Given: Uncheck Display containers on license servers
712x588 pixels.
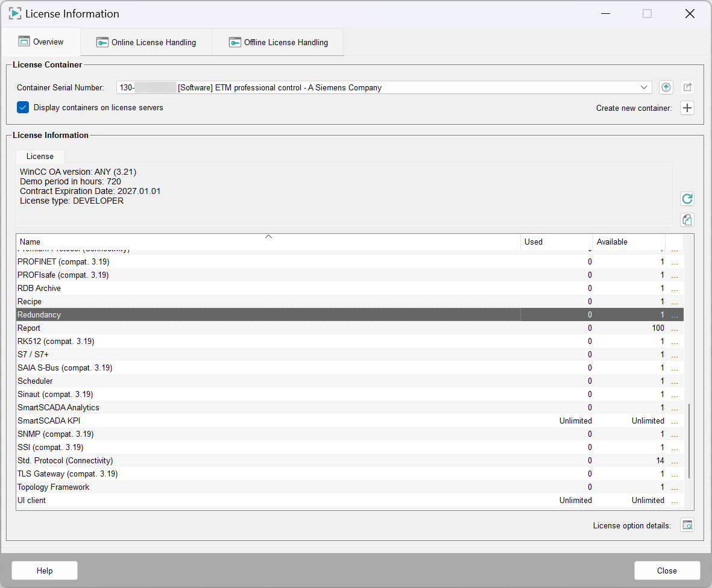Looking at the screenshot, I should (24, 107).
